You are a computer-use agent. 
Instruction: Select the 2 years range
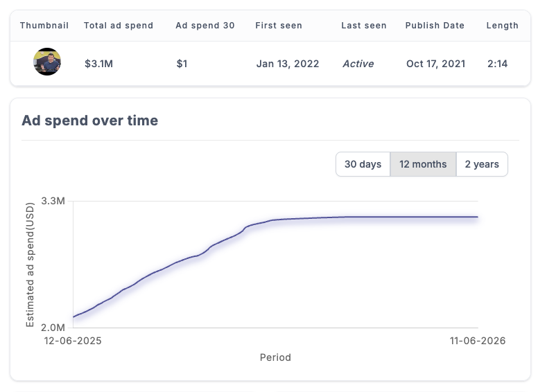pos(482,164)
